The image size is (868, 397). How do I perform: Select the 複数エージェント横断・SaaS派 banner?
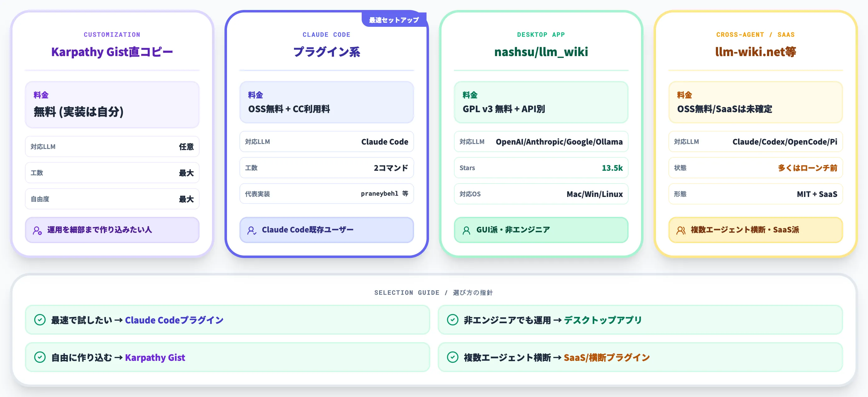[755, 230]
